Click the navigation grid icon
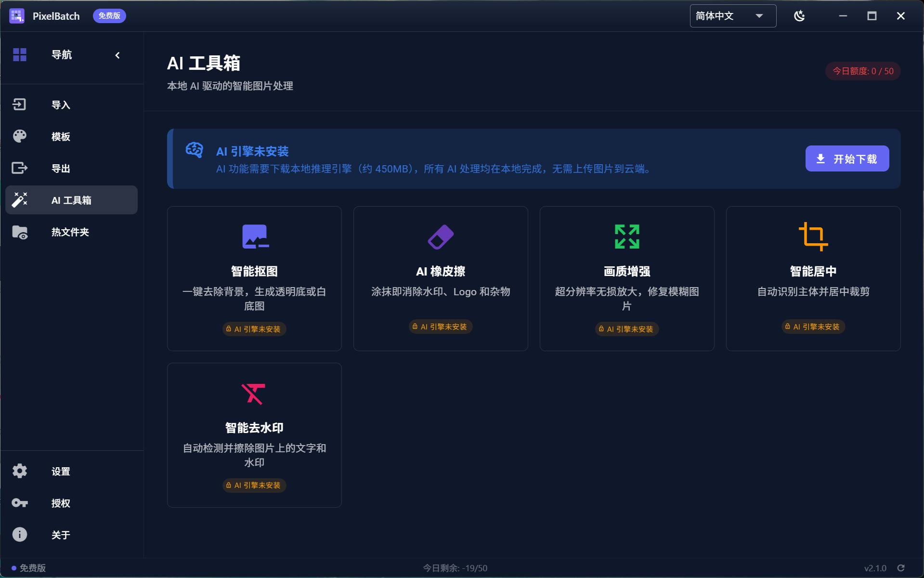Viewport: 924px width, 578px height. [20, 55]
